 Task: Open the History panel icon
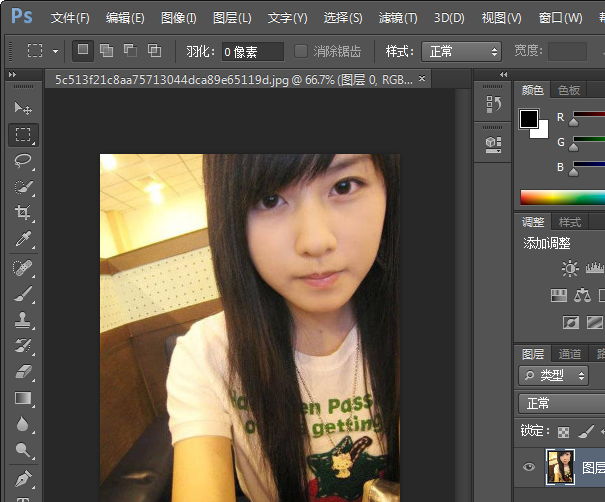coord(493,104)
